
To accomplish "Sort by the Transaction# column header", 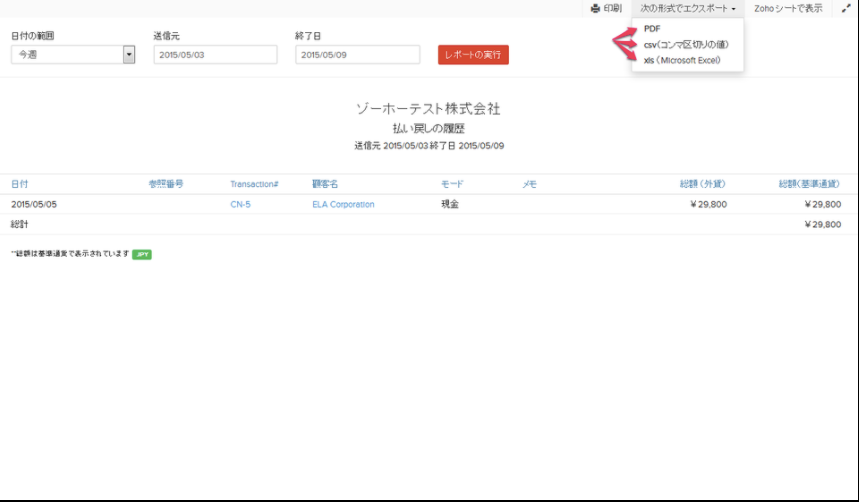I will coord(254,184).
